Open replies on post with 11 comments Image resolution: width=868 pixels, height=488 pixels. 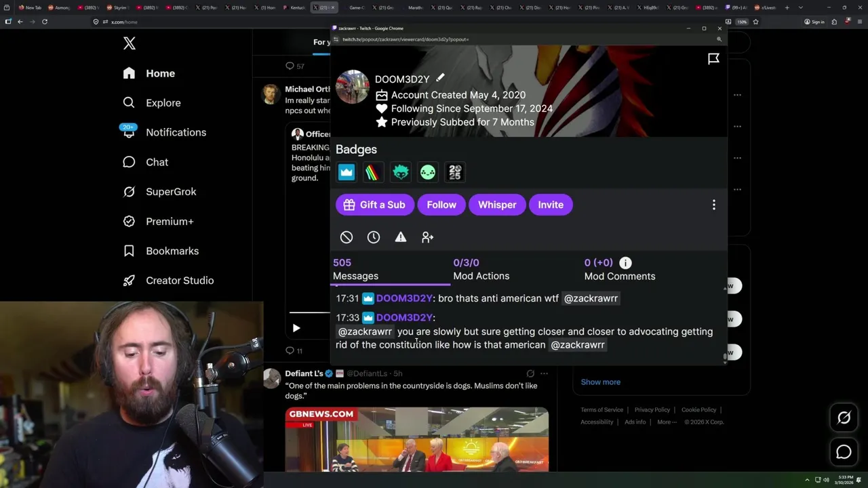click(294, 350)
